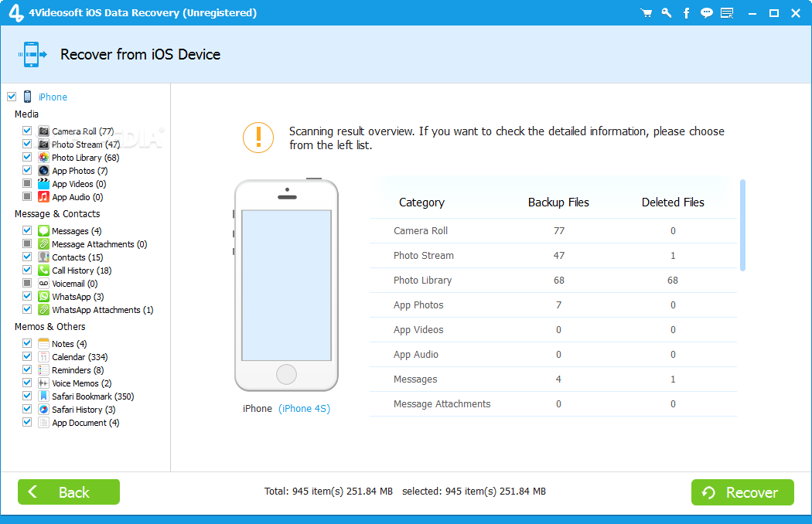Click the Notes notepad icon

pyautogui.click(x=43, y=343)
